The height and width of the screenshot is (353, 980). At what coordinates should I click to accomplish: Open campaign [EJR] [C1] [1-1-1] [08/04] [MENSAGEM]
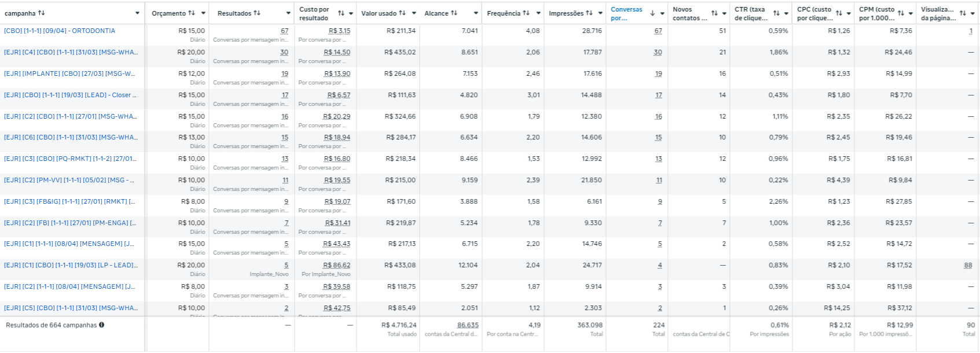(69, 244)
